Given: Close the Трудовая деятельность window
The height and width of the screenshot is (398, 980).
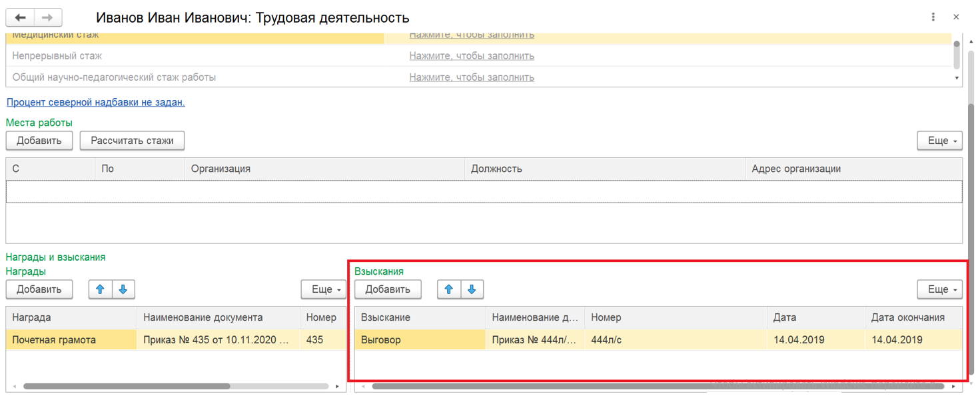Looking at the screenshot, I should click(x=957, y=17).
